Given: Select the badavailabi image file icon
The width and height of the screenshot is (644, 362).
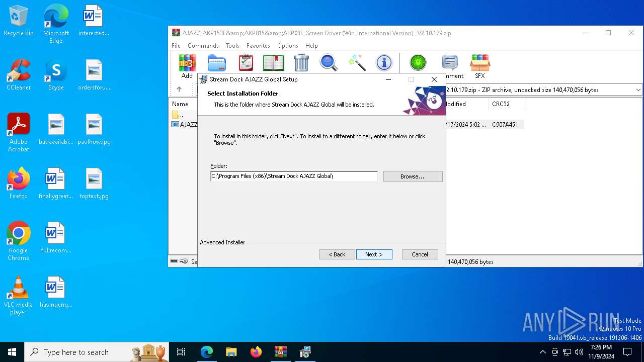Looking at the screenshot, I should 56,129.
